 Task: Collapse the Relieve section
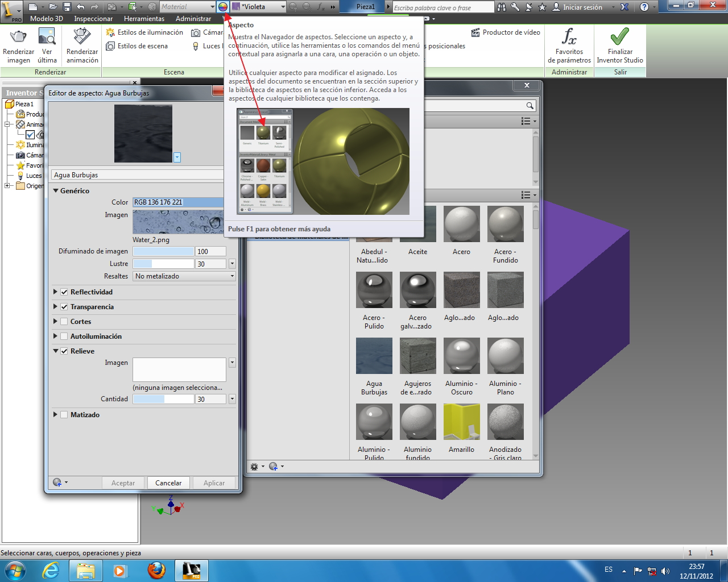pos(56,351)
